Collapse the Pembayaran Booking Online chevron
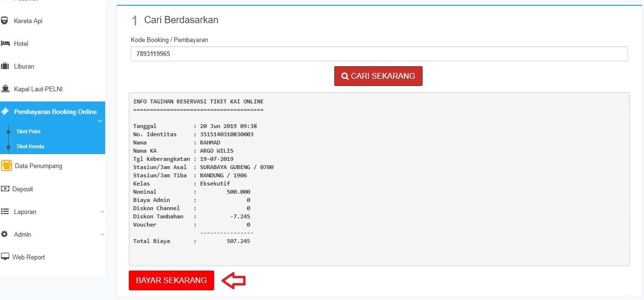 click(x=100, y=121)
